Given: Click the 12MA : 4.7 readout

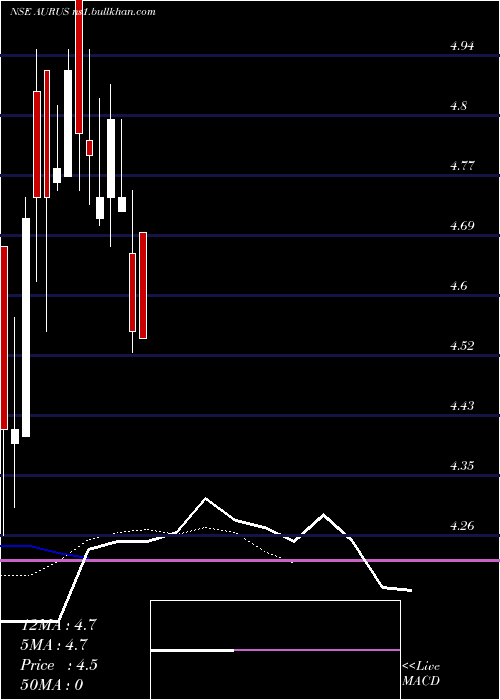Looking at the screenshot, I should 58,625.
